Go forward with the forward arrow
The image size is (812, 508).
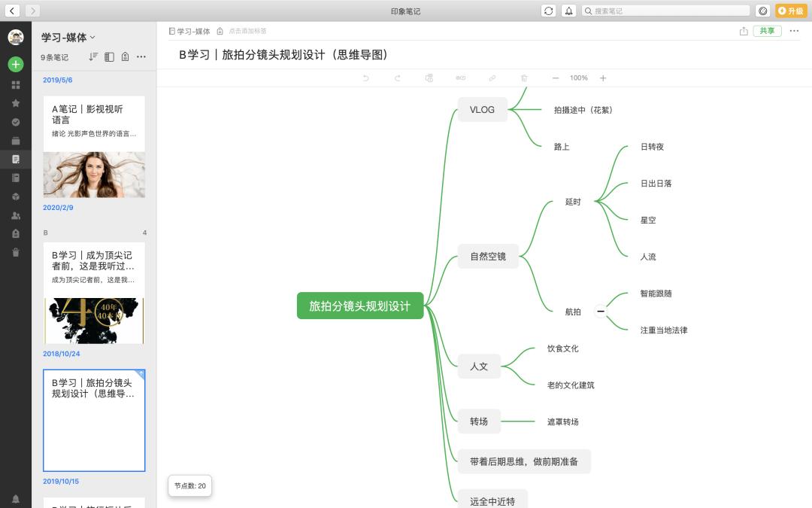(x=32, y=11)
